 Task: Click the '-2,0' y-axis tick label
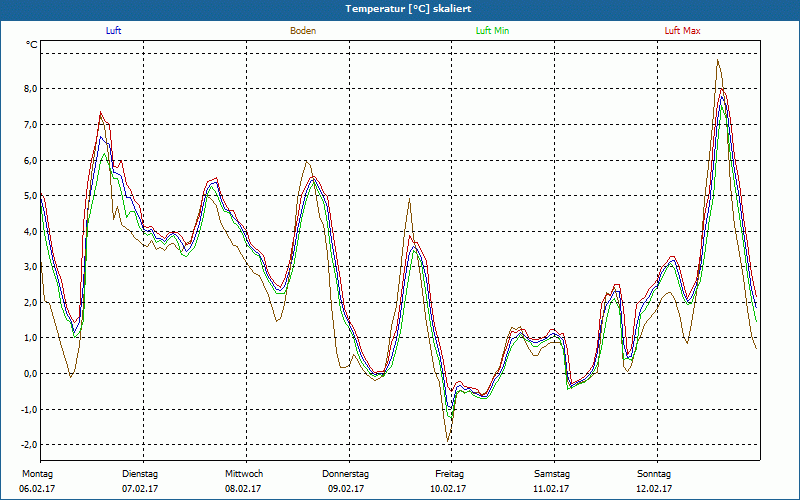(x=29, y=445)
